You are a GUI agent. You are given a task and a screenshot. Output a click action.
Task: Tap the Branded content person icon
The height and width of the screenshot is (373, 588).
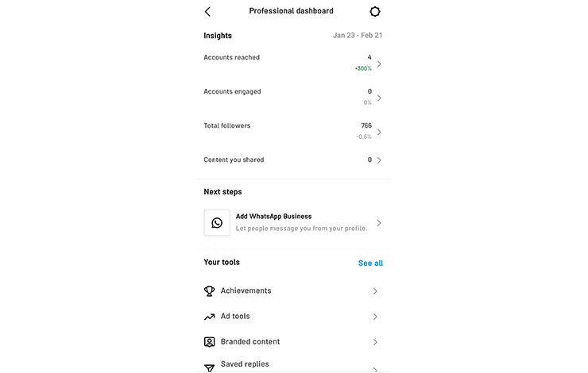(x=210, y=342)
